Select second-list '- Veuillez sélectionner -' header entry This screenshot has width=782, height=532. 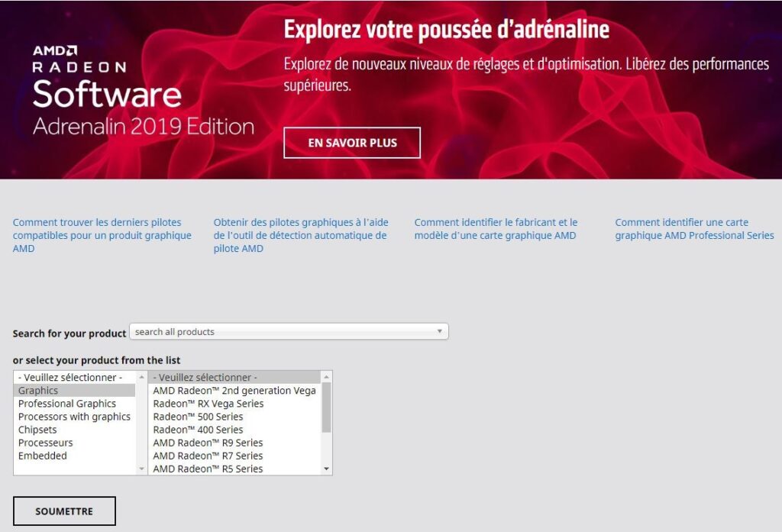pos(235,377)
